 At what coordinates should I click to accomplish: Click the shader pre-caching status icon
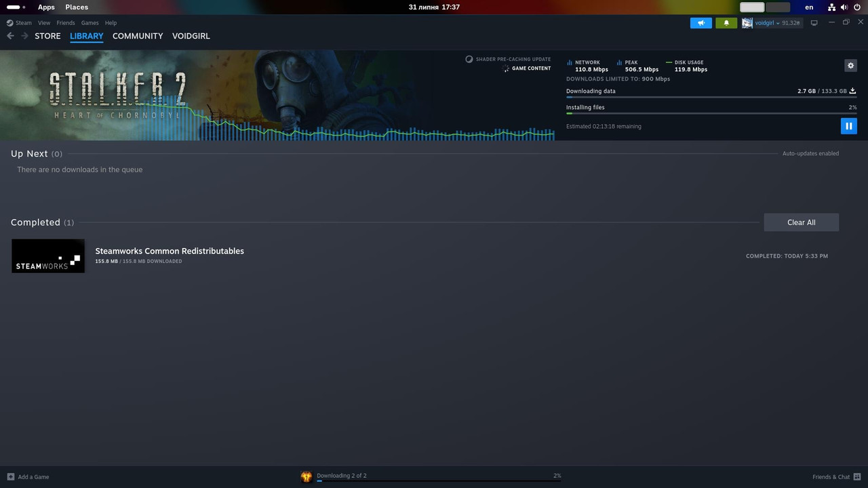(469, 60)
